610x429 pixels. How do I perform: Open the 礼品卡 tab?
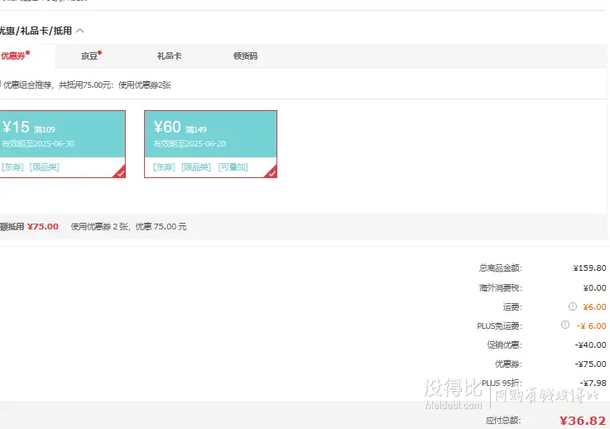point(169,56)
